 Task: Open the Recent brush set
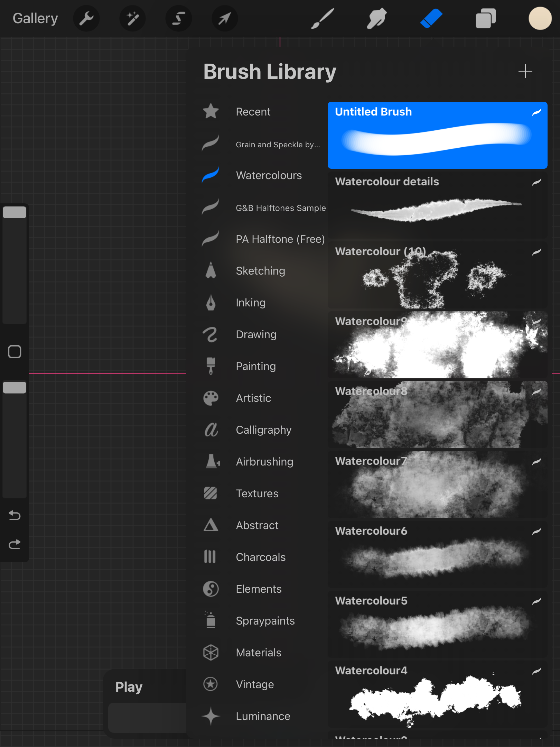click(x=253, y=112)
